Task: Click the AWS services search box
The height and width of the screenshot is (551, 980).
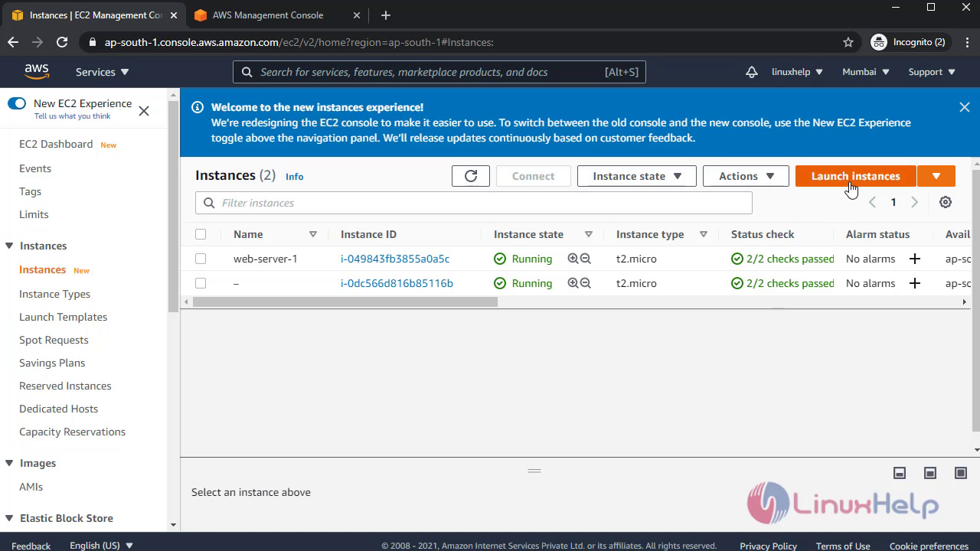Action: click(439, 72)
